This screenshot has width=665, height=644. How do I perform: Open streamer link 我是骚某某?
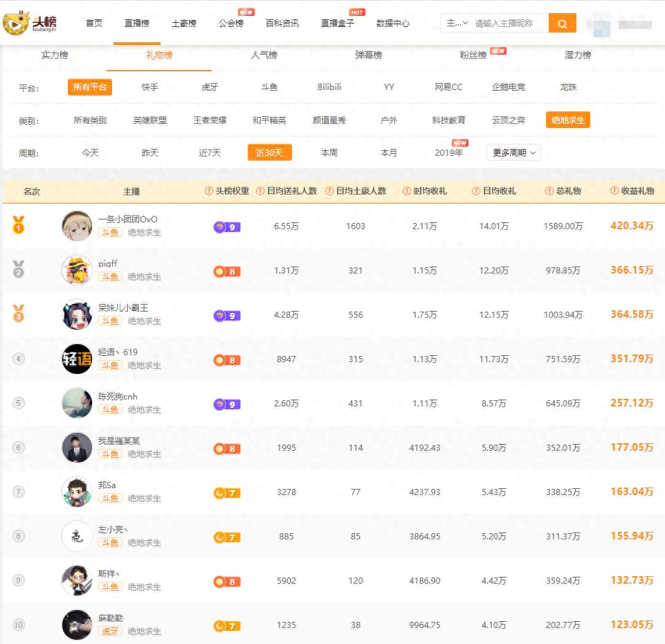click(x=119, y=440)
